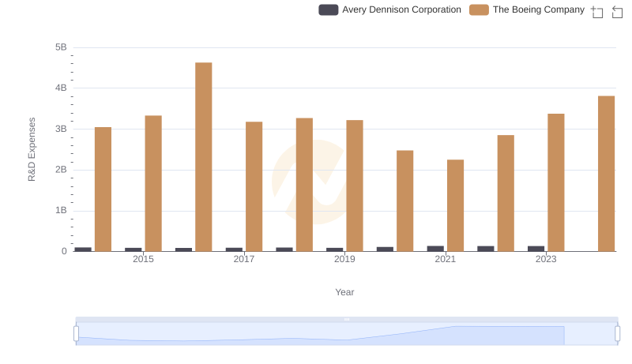632x364 pixels.
Task: Click the right handle of range slider
Action: pyautogui.click(x=617, y=334)
